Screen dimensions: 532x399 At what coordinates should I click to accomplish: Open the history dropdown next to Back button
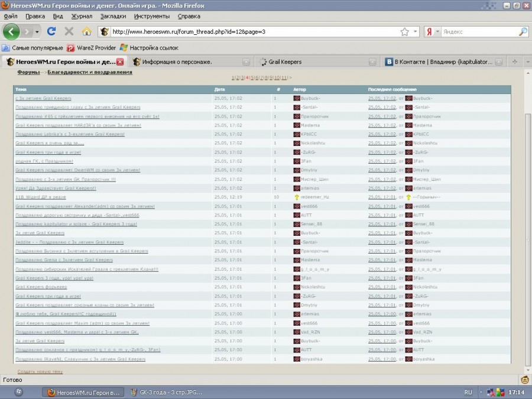[x=37, y=31]
